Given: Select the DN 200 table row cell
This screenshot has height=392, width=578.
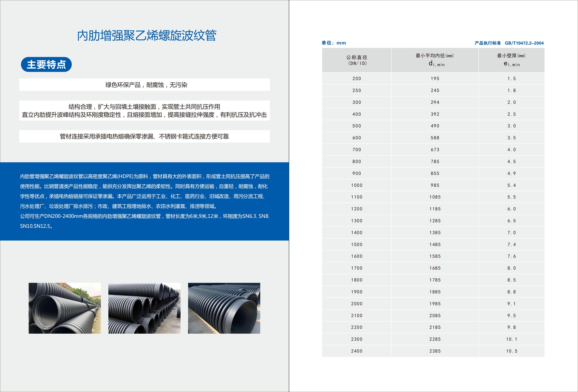Looking at the screenshot, I should (356, 79).
